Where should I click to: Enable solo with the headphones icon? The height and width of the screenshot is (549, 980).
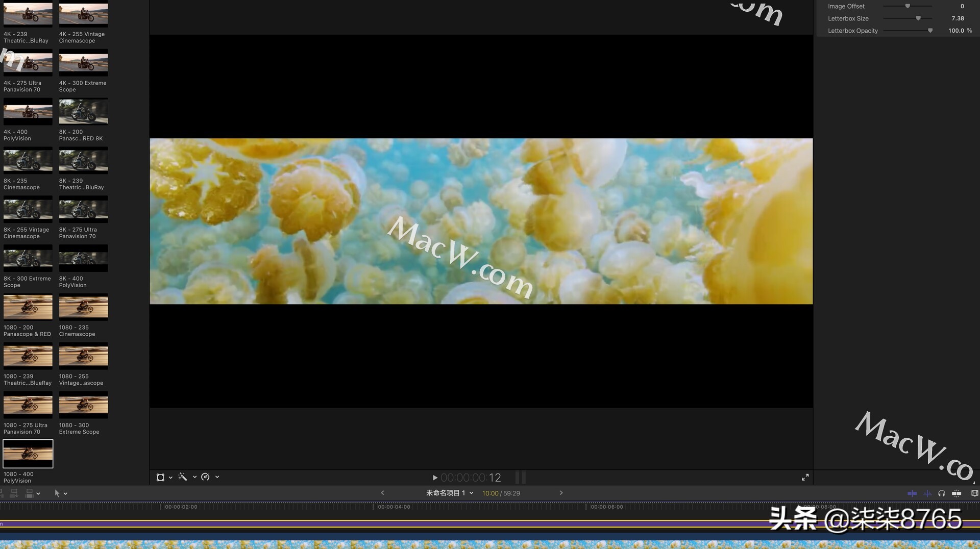coord(942,493)
